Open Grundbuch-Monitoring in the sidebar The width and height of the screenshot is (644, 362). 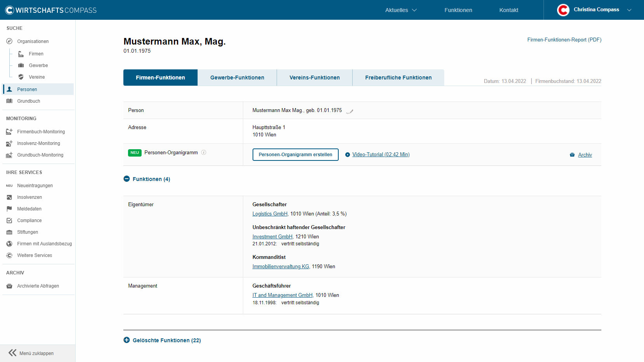[40, 155]
